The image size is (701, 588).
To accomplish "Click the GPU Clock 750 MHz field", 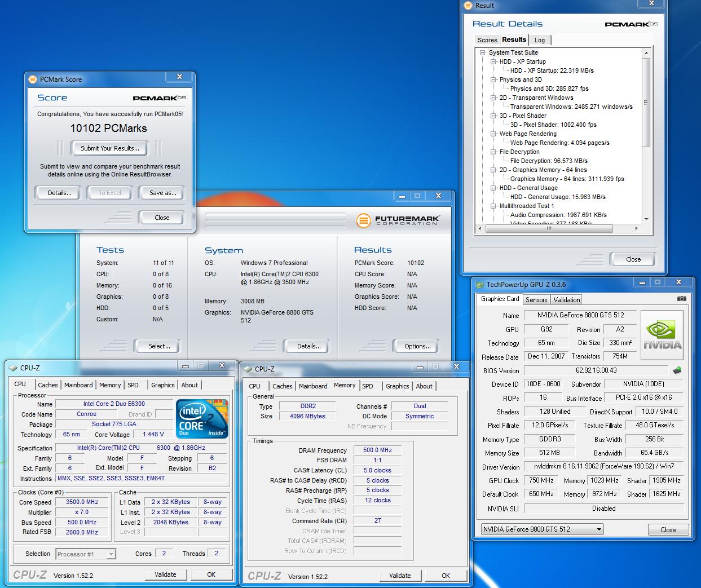I will coord(541,480).
